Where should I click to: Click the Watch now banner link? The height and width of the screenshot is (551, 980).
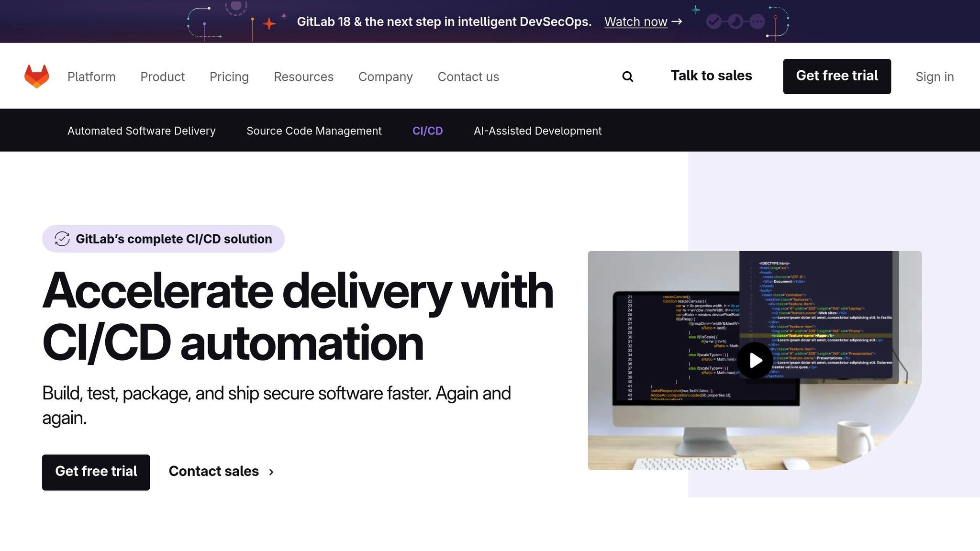(635, 22)
